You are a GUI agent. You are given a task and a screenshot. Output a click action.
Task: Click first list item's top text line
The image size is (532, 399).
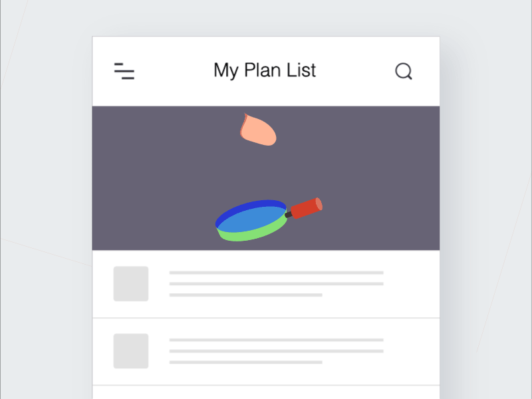tap(276, 273)
